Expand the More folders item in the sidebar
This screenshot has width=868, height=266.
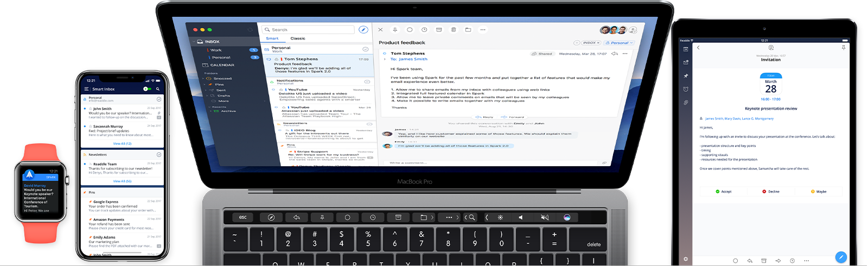coord(224,101)
